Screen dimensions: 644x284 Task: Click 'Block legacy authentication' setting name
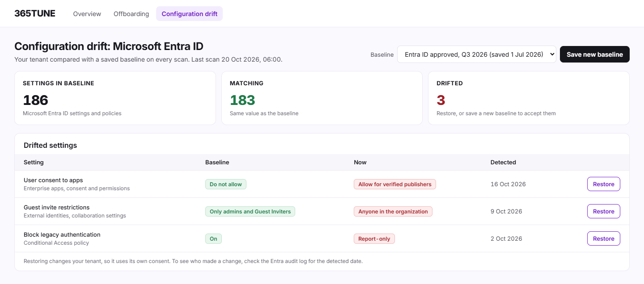(x=62, y=234)
